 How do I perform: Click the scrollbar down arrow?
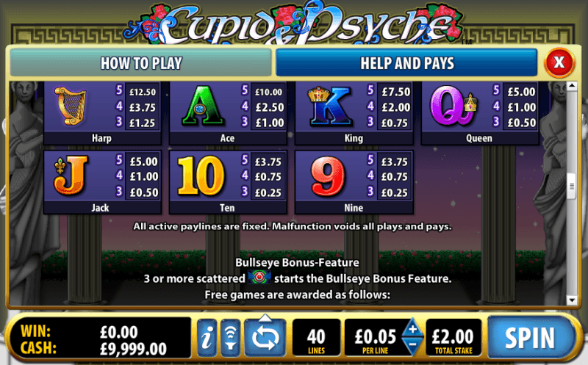tap(572, 300)
